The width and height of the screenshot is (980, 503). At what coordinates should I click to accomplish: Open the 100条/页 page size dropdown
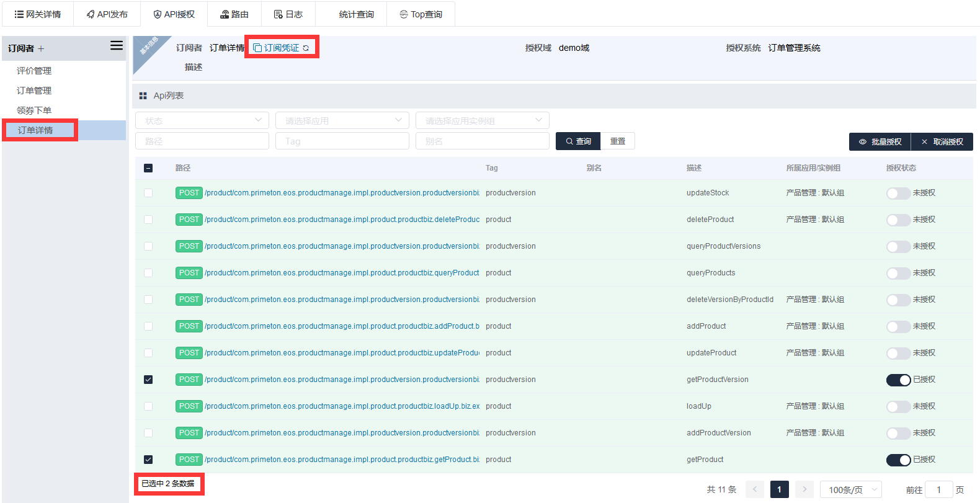tap(850, 490)
